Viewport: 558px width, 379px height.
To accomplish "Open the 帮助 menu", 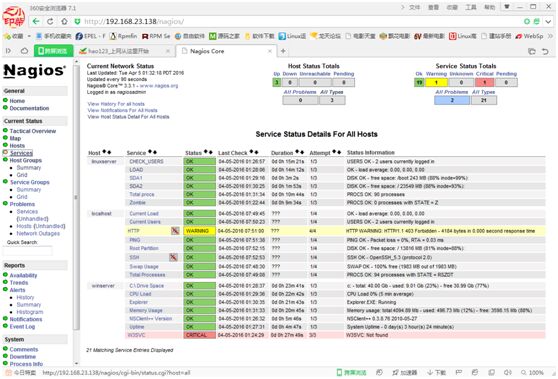I will 489,7.
